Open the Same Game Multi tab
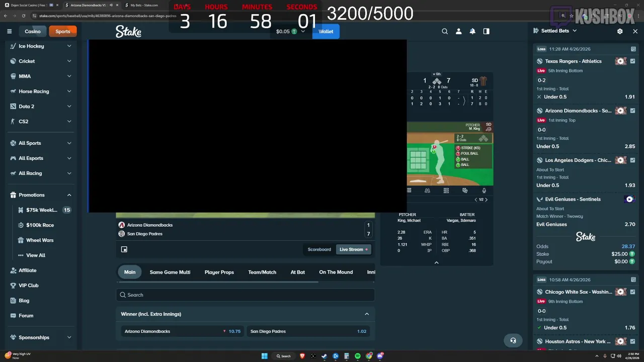 (170, 272)
